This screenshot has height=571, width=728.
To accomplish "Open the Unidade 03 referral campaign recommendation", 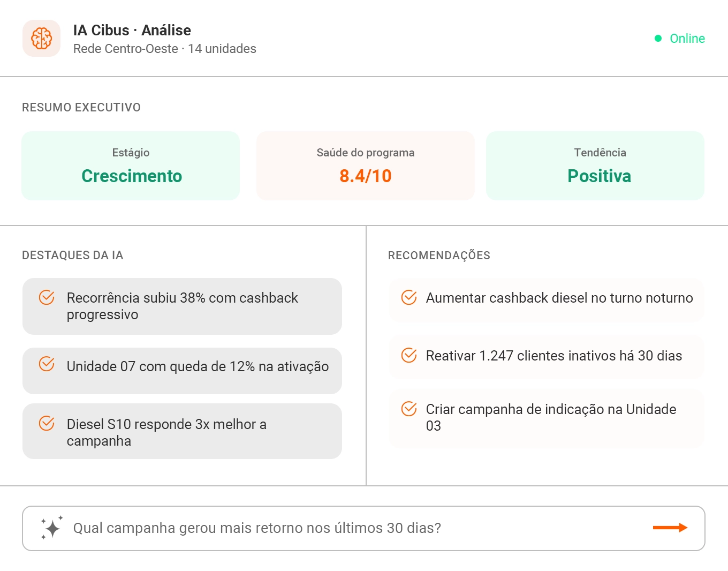I will tap(551, 417).
